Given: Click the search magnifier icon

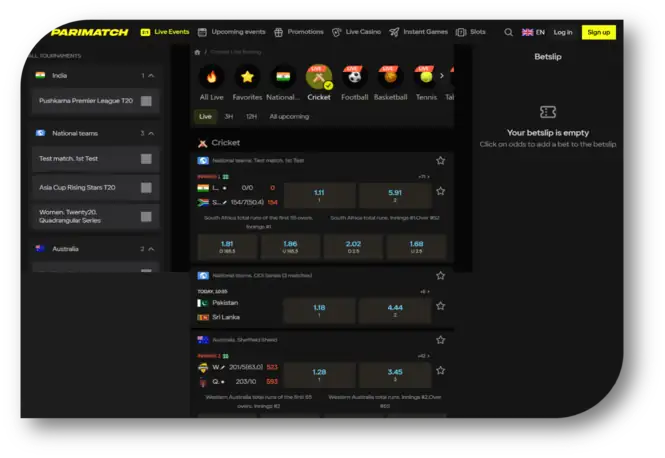Looking at the screenshot, I should tap(509, 32).
